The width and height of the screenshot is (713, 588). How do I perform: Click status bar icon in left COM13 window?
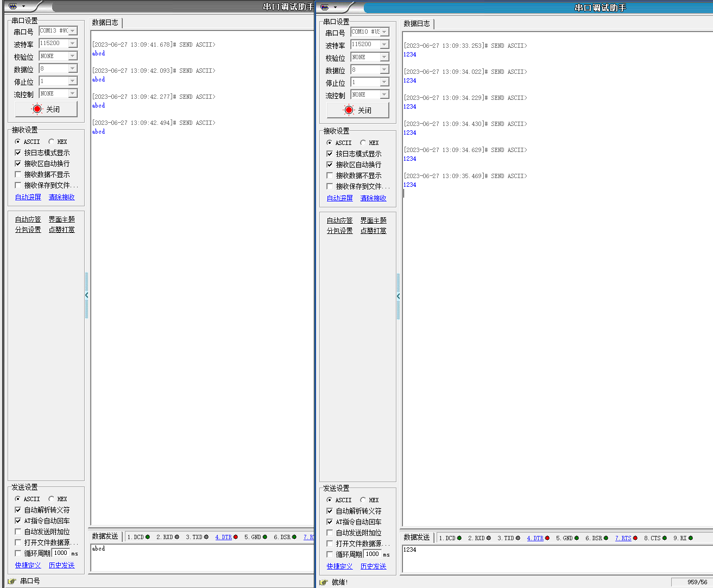(12, 581)
